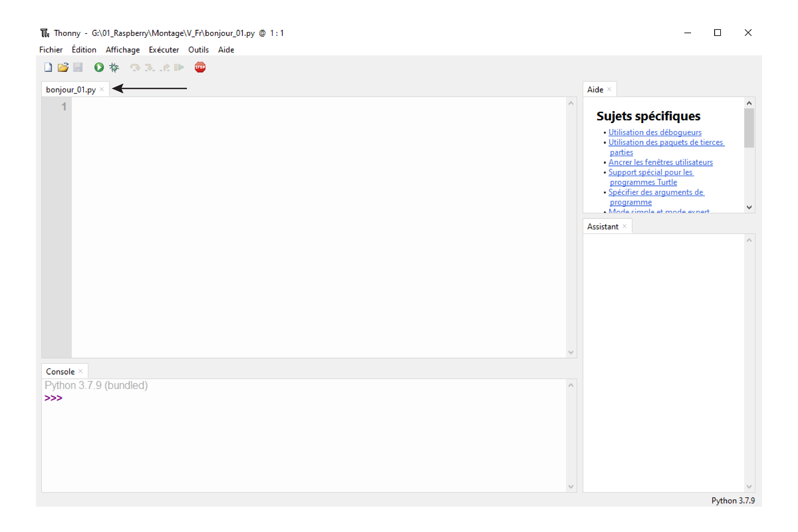Open the Outils menu

[x=198, y=50]
